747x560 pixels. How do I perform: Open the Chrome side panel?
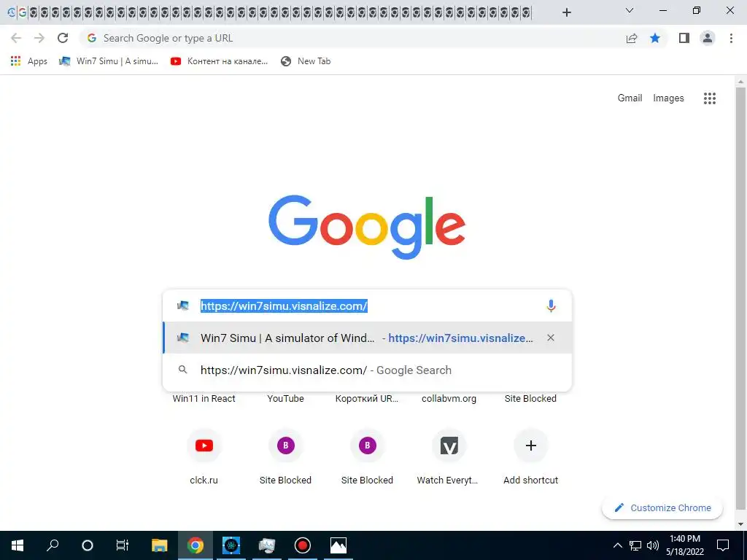[684, 38]
